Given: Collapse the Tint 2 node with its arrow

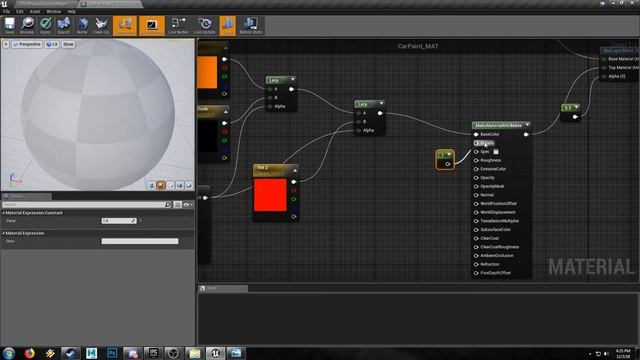Looking at the screenshot, I should [295, 170].
